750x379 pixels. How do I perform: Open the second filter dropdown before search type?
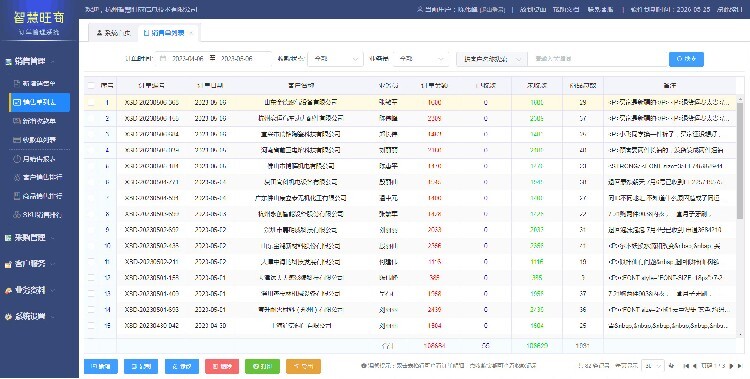[x=420, y=59]
